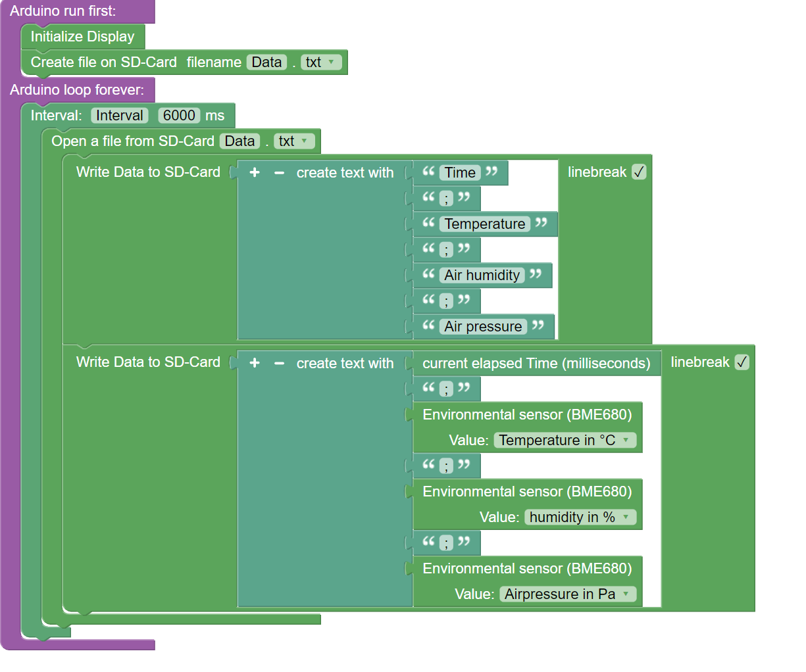Click first Write Data to SD-Card label
Viewport: 806px width, 672px height.
pyautogui.click(x=148, y=172)
